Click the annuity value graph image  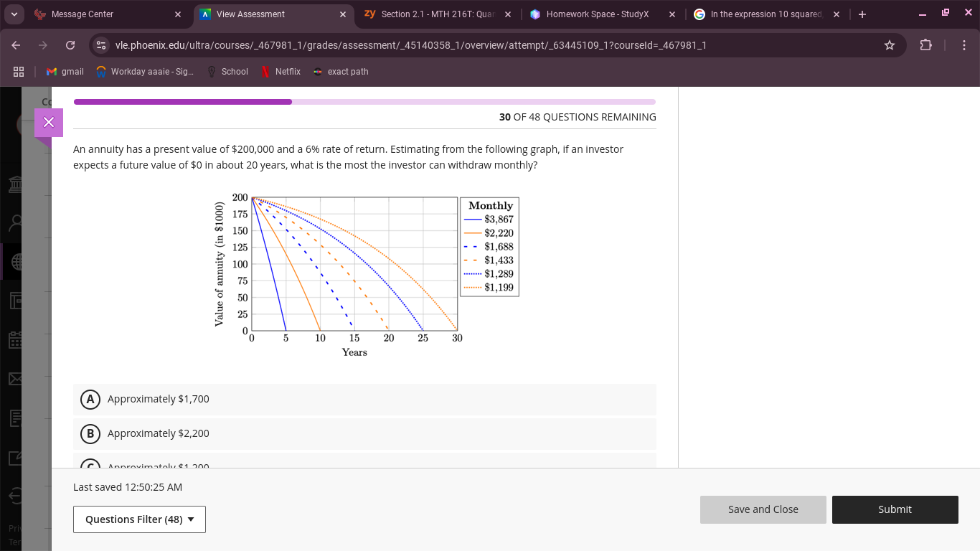[x=366, y=275]
